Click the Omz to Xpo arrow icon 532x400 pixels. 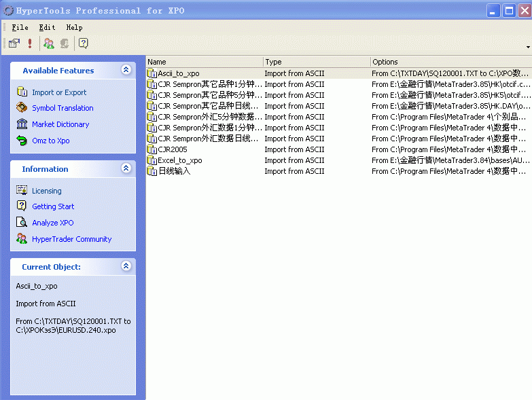[x=22, y=140]
